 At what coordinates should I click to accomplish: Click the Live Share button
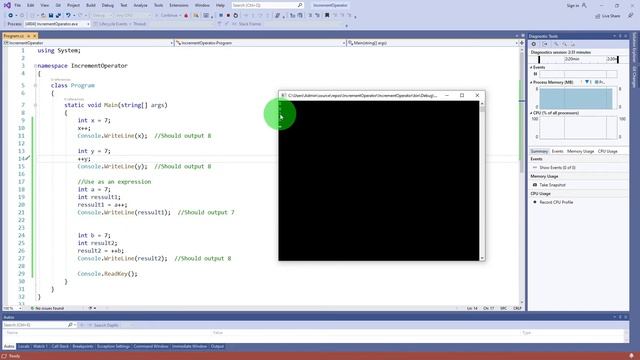[x=608, y=16]
